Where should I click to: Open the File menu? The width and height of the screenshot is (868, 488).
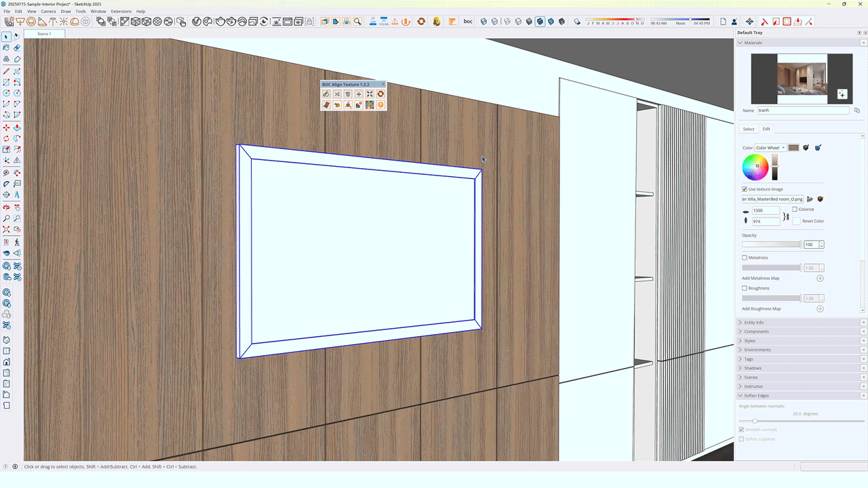pyautogui.click(x=7, y=12)
